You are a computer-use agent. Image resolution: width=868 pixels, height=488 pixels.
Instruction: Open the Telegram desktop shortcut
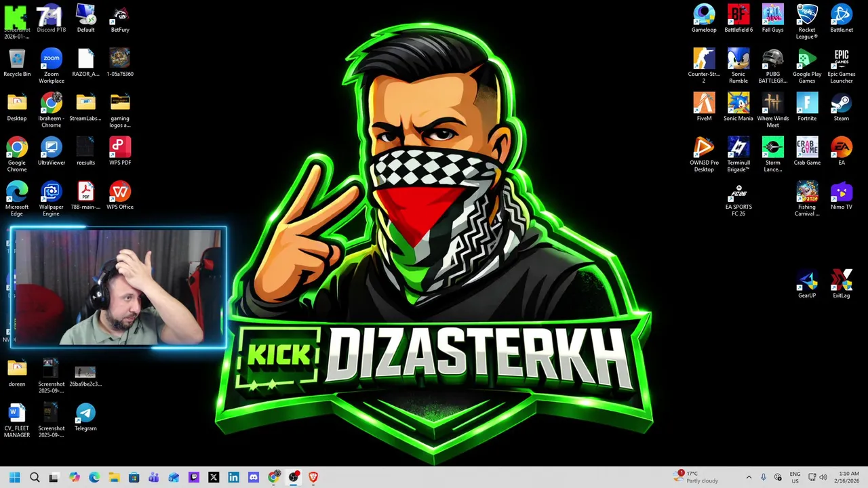pos(85,417)
